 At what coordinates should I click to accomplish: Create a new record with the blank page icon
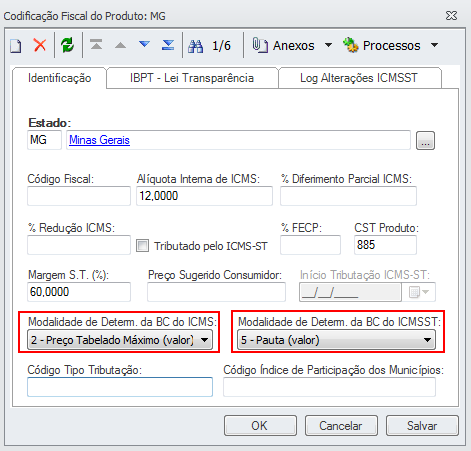[16, 46]
